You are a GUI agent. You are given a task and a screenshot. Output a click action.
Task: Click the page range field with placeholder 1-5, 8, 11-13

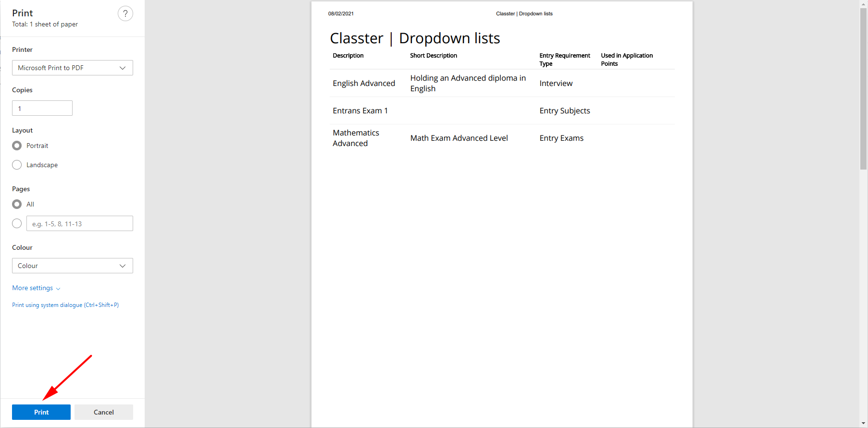(80, 223)
